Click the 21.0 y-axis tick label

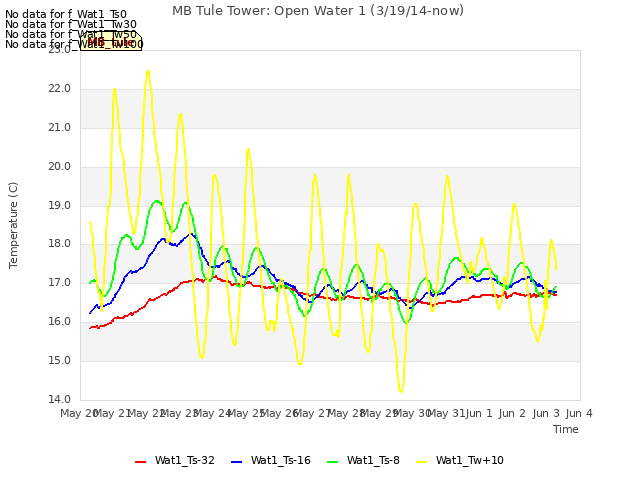click(x=60, y=128)
